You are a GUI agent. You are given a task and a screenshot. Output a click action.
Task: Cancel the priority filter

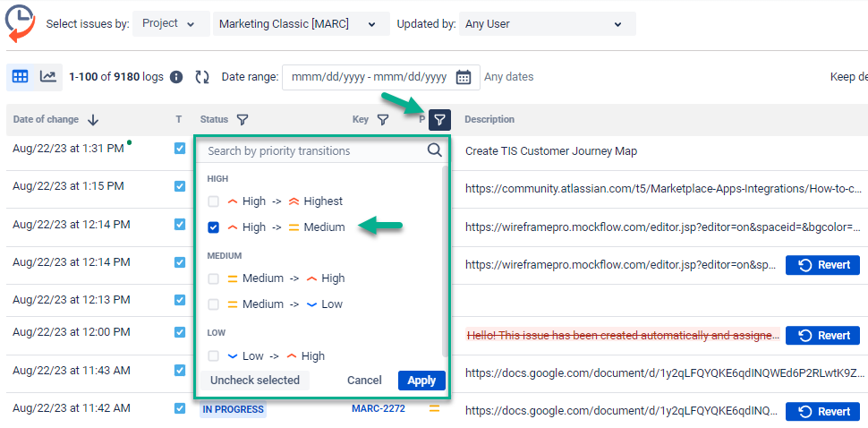tap(364, 381)
